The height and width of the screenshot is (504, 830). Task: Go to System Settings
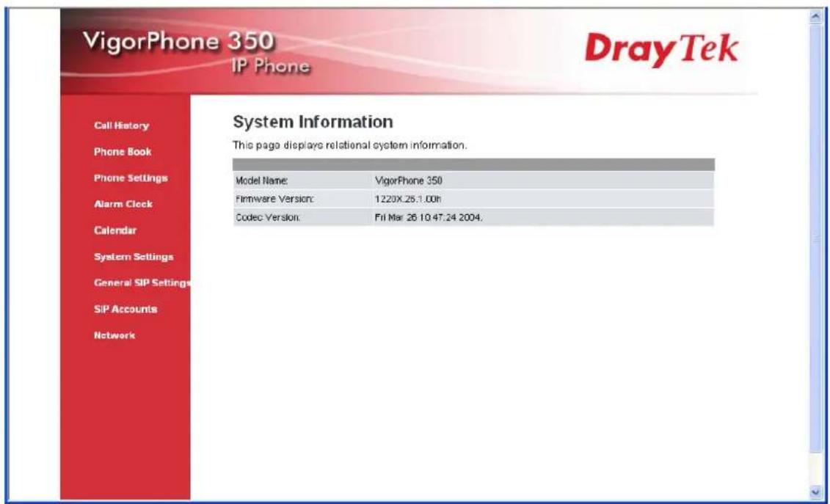134,257
